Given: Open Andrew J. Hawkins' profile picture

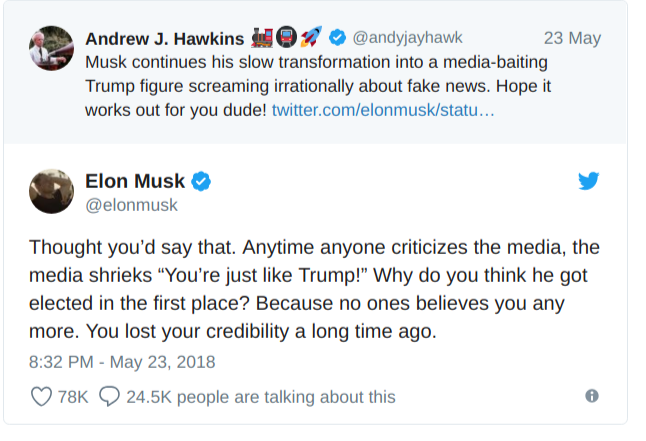Looking at the screenshot, I should click(x=51, y=49).
